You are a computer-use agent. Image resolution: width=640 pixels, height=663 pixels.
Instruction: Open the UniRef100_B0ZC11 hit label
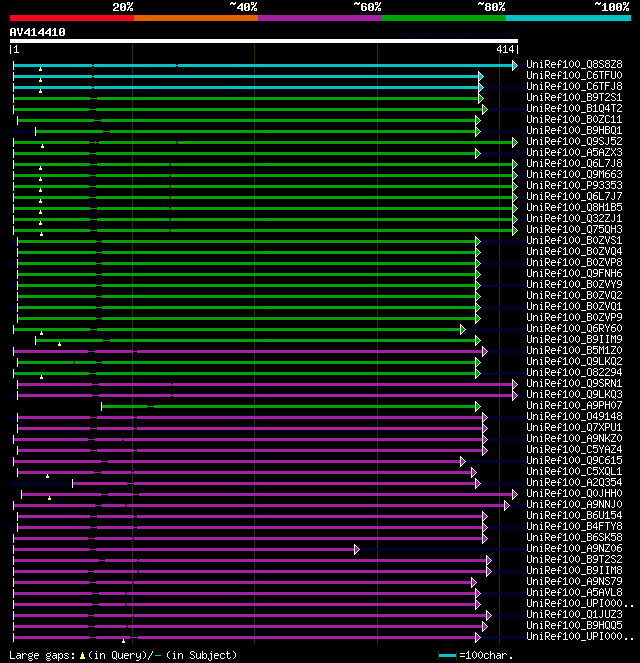[574, 119]
